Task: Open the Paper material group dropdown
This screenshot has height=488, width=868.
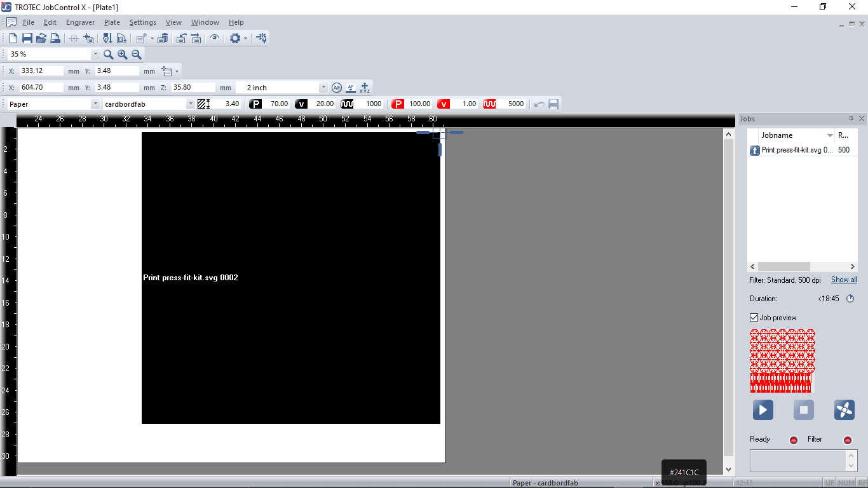Action: point(95,104)
